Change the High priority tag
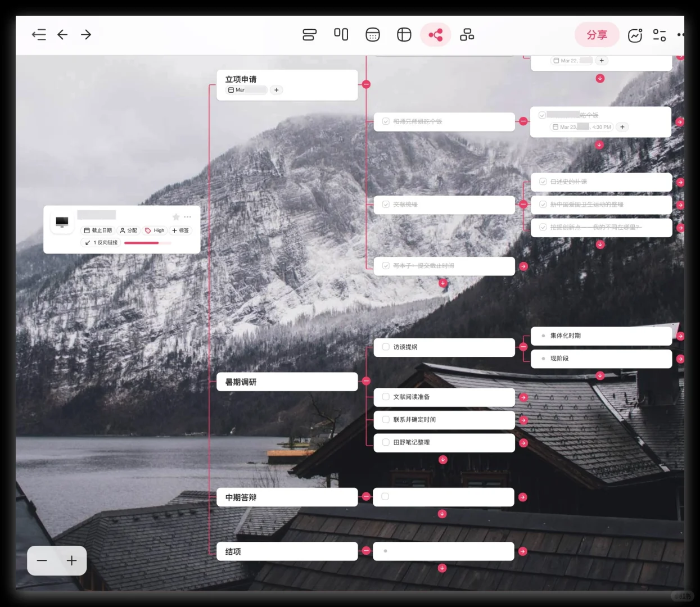Screen dimensions: 700x607 tap(155, 230)
